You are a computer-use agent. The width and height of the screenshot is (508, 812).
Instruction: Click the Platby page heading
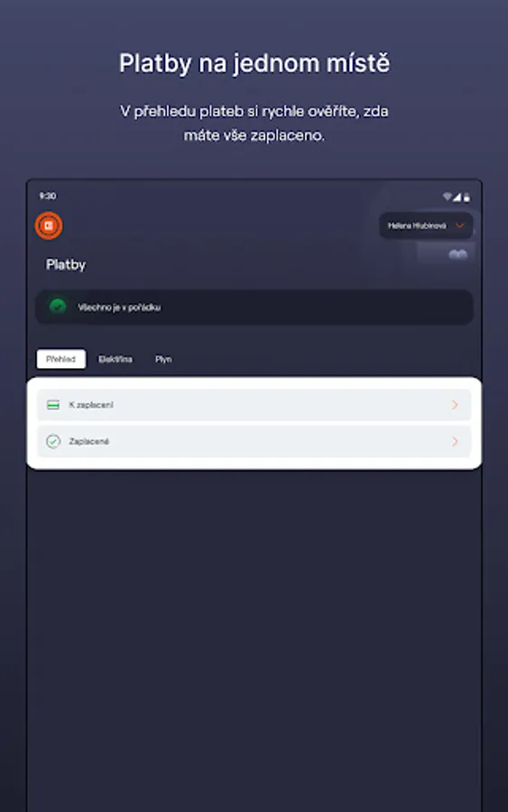click(x=66, y=264)
